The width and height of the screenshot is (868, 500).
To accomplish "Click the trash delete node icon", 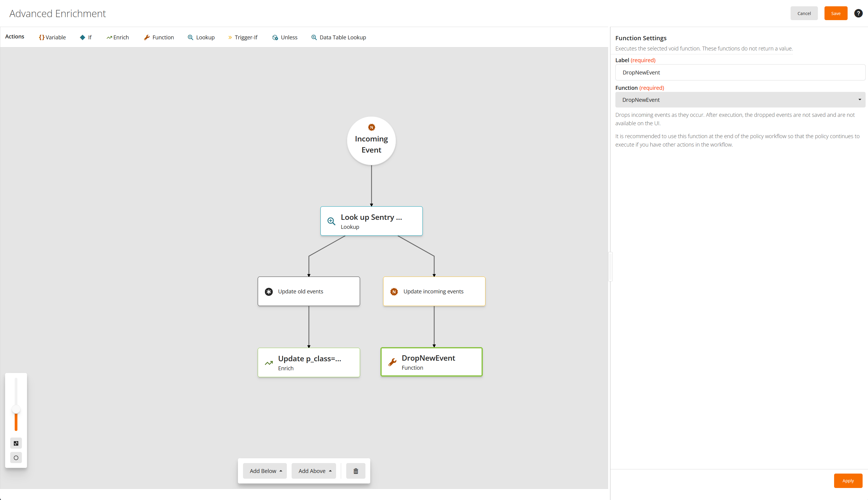I will click(x=356, y=471).
